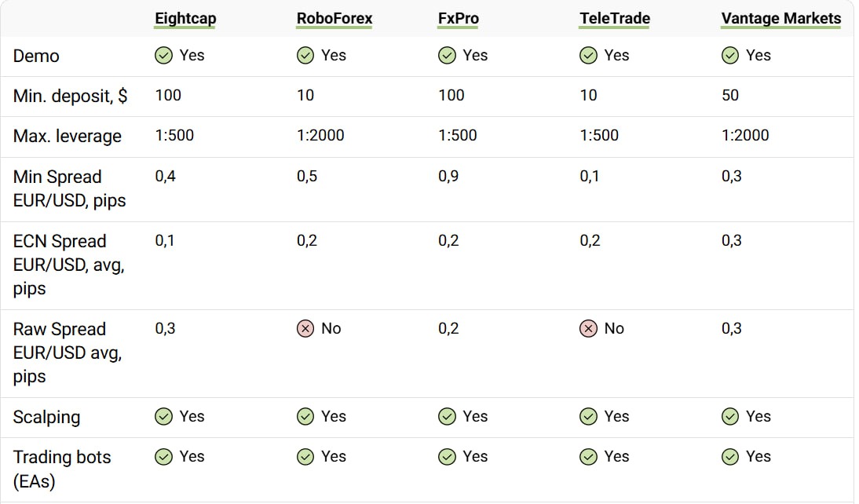Open the TeleTrade broker link
The width and height of the screenshot is (859, 504).
coord(615,19)
